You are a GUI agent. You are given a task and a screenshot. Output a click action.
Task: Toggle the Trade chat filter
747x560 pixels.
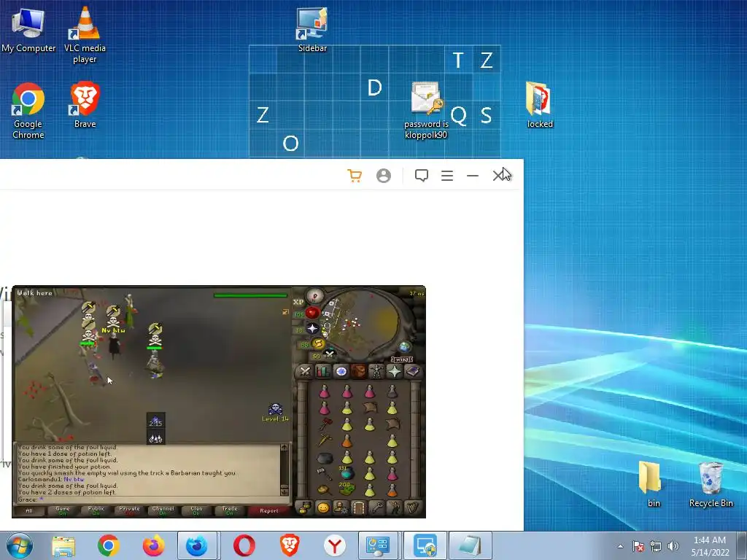230,511
